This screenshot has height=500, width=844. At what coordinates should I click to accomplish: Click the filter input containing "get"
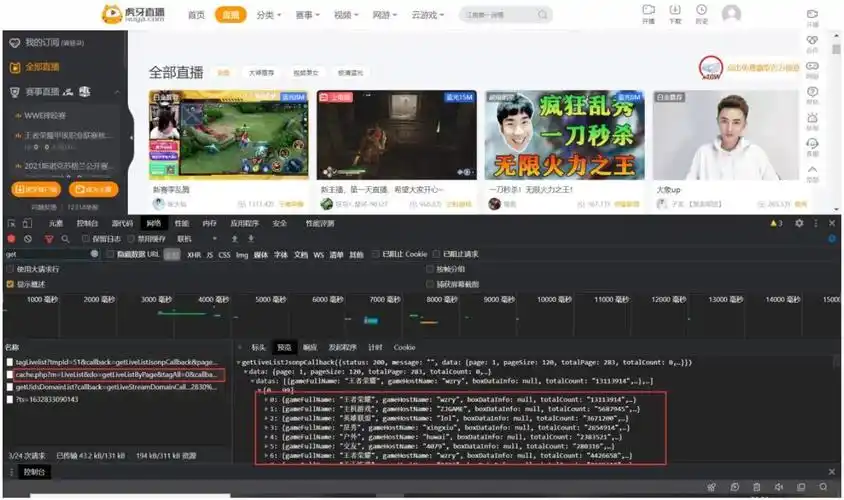pyautogui.click(x=45, y=255)
